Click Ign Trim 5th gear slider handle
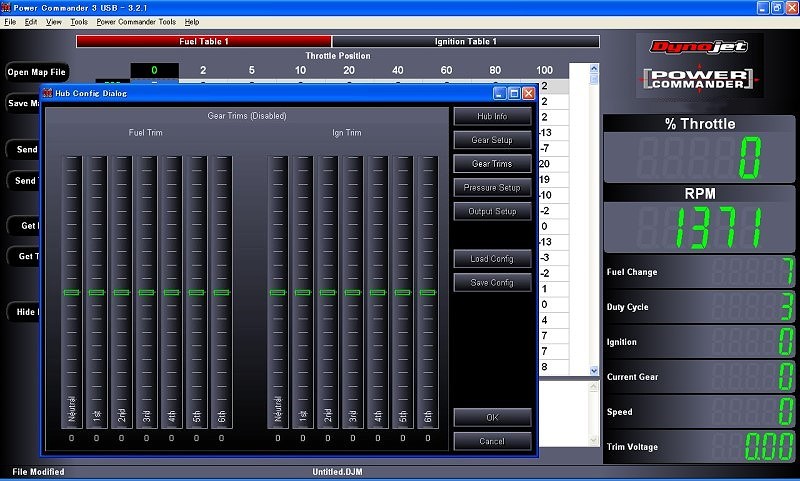Screen dimensions: 800x481 (403, 292)
